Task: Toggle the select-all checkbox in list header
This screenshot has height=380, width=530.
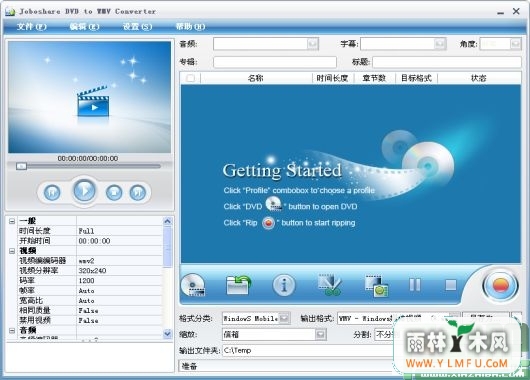Action: click(191, 78)
